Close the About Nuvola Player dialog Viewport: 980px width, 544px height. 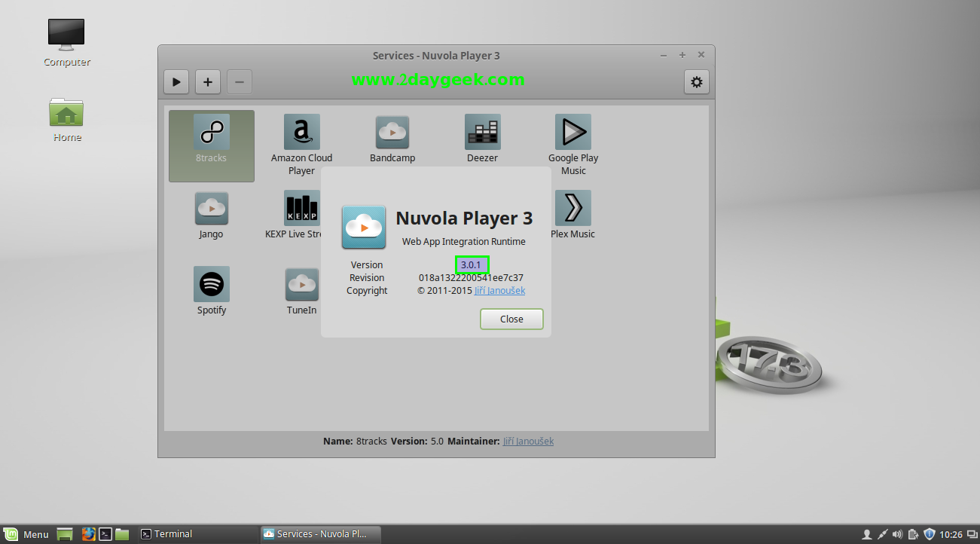coord(511,319)
